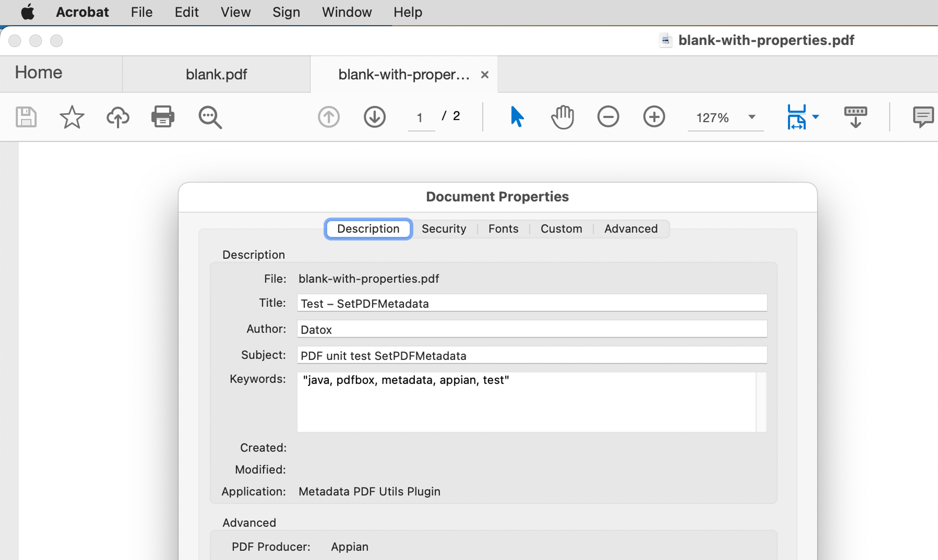Click the Keywords text area
Screen dimensions: 938x560
point(526,402)
